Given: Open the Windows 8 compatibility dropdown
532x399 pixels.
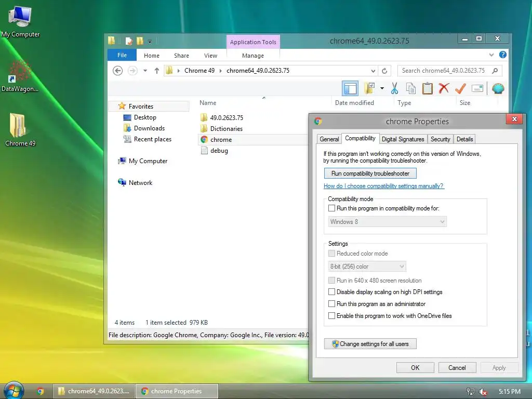Looking at the screenshot, I should [x=387, y=221].
